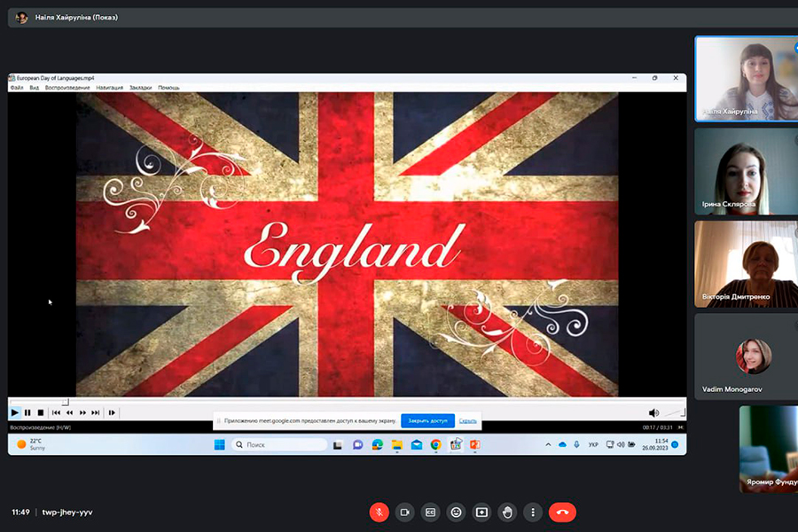
Task: Expand the Закладки menu
Action: pyautogui.click(x=140, y=88)
